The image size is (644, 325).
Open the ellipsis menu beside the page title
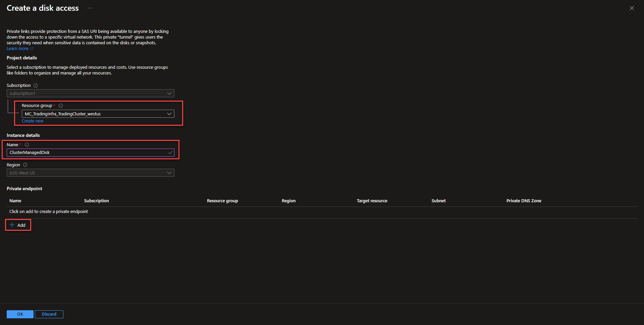point(90,8)
